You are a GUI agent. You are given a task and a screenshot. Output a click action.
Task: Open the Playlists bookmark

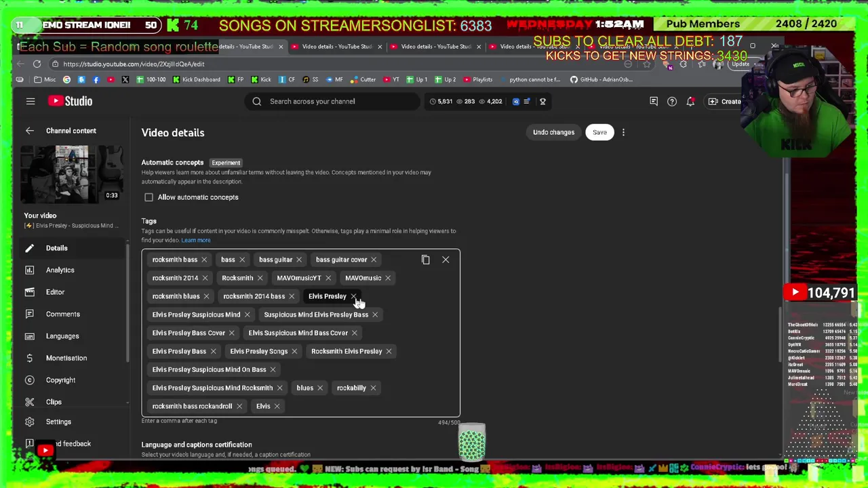pos(477,79)
